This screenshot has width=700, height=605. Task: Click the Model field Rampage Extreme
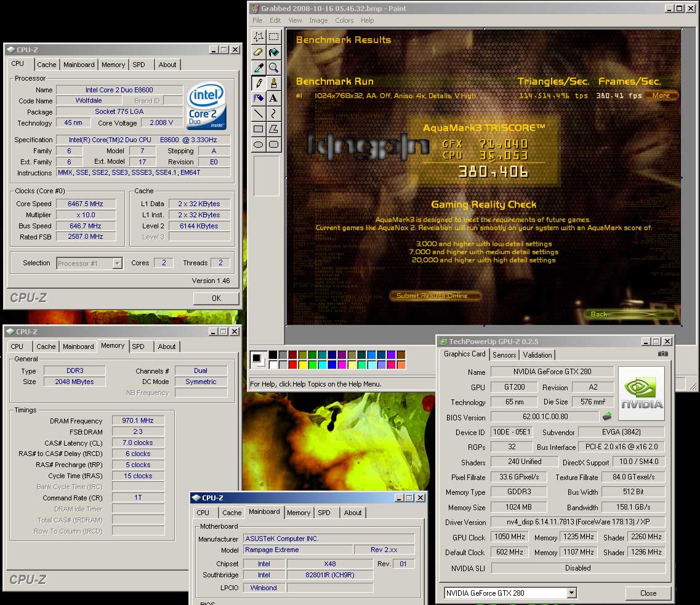(298, 550)
